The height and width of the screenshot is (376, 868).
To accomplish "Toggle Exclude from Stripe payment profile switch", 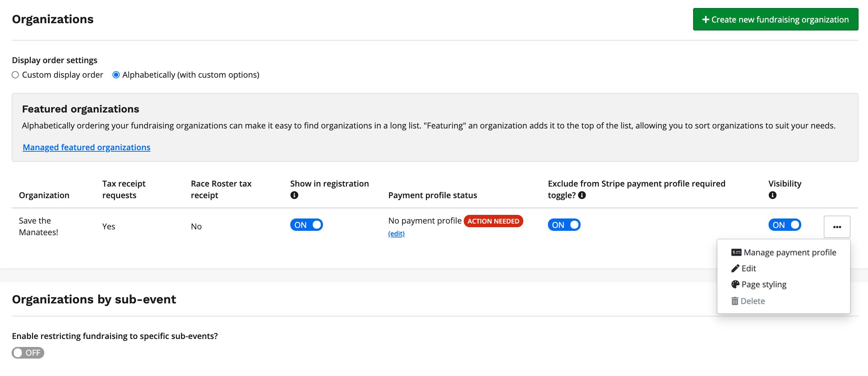I will tap(564, 225).
